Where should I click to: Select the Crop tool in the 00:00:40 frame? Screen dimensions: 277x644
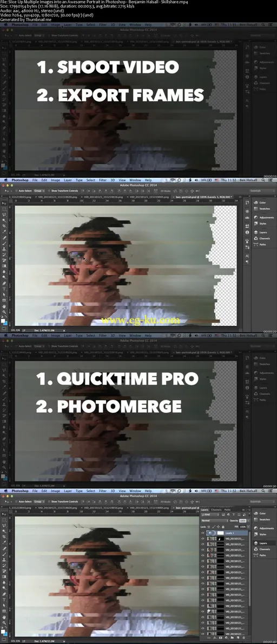pos(4,537)
